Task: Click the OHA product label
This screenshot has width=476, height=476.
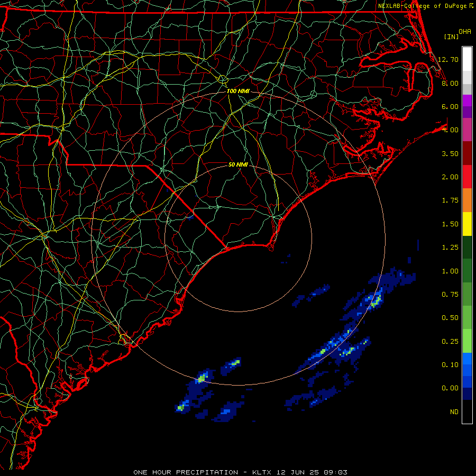Action: [465, 31]
